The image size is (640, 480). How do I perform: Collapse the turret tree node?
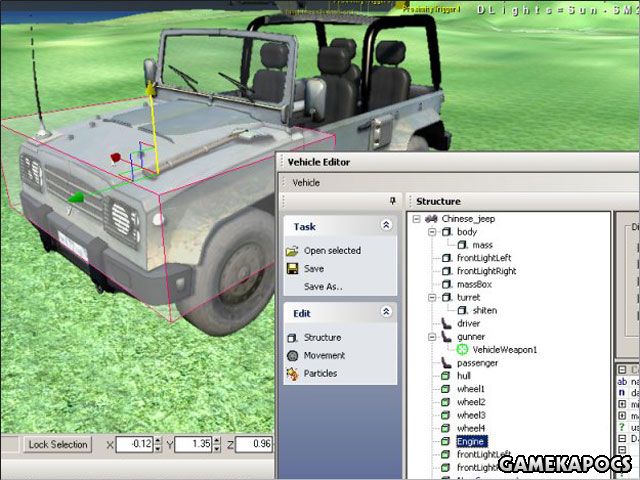click(x=432, y=298)
